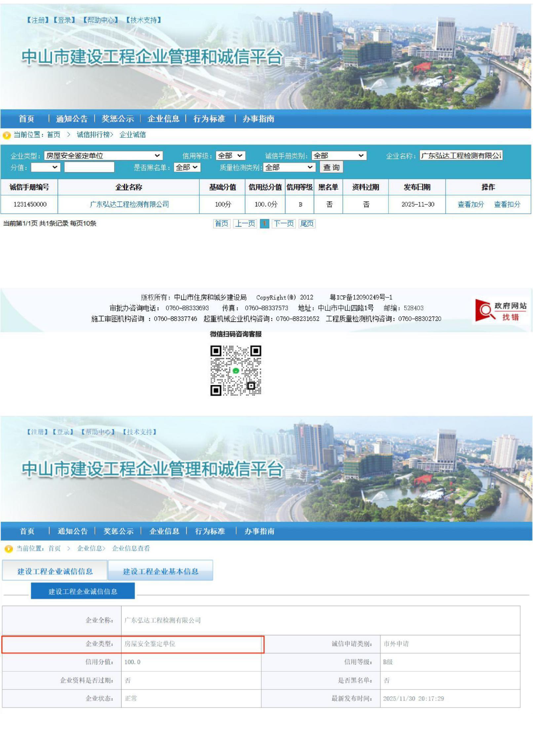Open 【技术支持】 on the 企业信息查看 page header
Viewport: 535px width, 756px height.
pyautogui.click(x=140, y=432)
